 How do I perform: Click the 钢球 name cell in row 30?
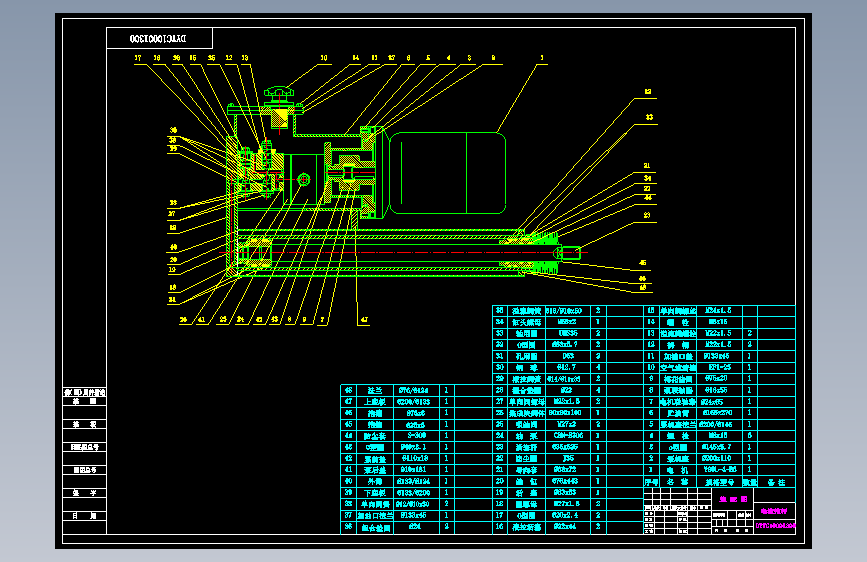(526, 368)
